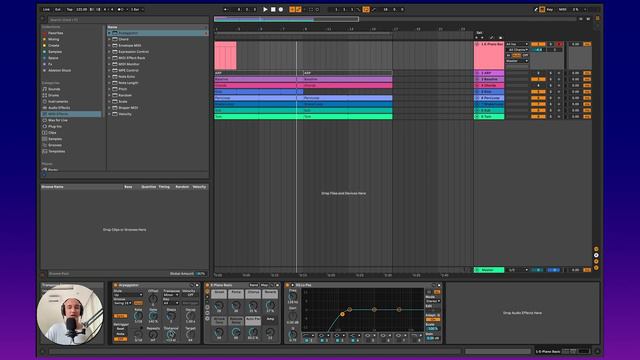Click the save preset icon on Arpeggiator device
The height and width of the screenshot is (360, 640).
click(x=197, y=285)
